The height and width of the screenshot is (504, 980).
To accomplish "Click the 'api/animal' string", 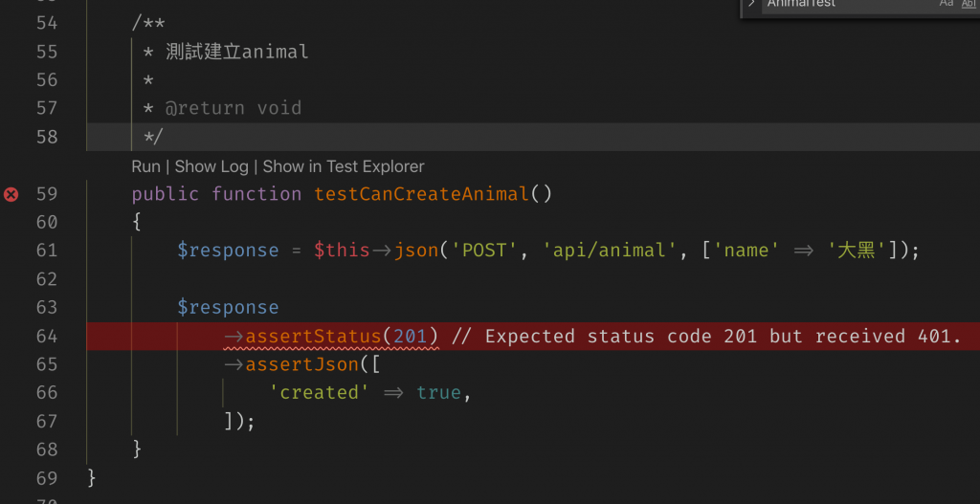I will [610, 252].
